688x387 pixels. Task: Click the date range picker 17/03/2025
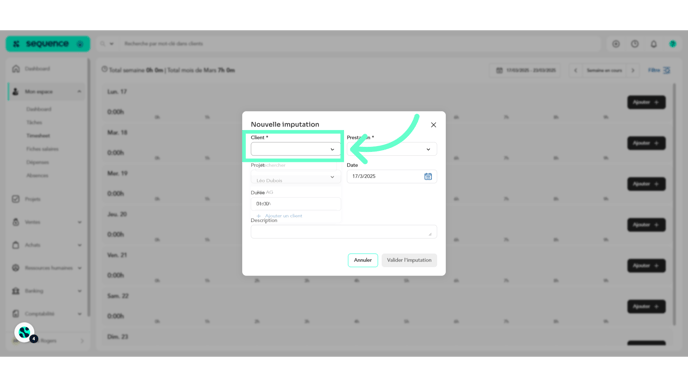tap(525, 70)
